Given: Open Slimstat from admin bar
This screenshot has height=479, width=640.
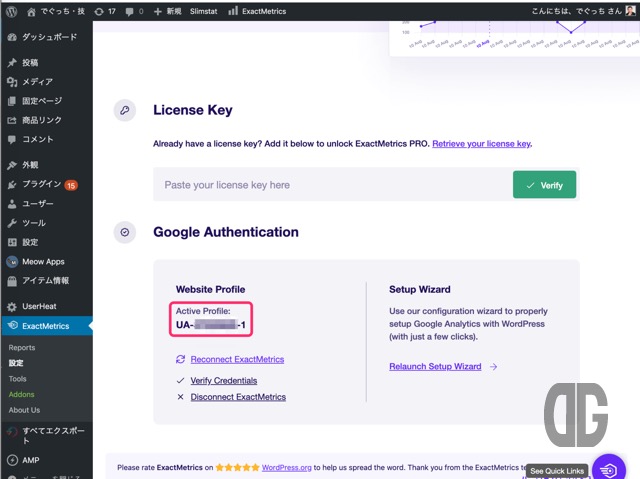Looking at the screenshot, I should 203,11.
